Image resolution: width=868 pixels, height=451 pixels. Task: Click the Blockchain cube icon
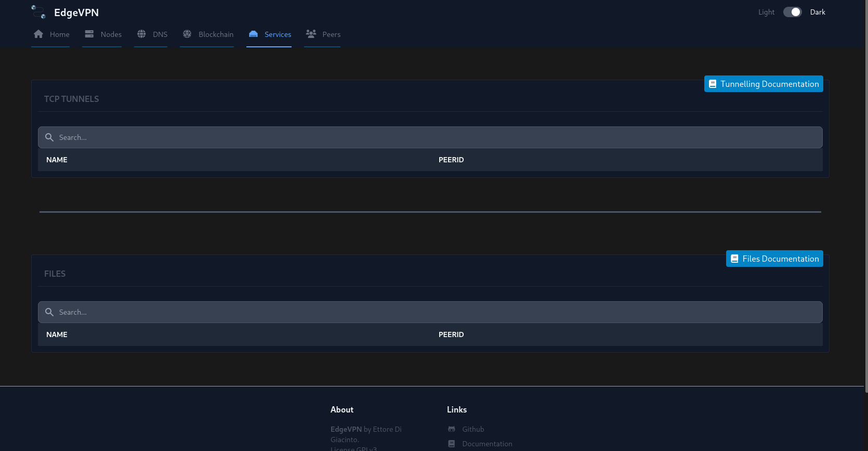pyautogui.click(x=187, y=34)
